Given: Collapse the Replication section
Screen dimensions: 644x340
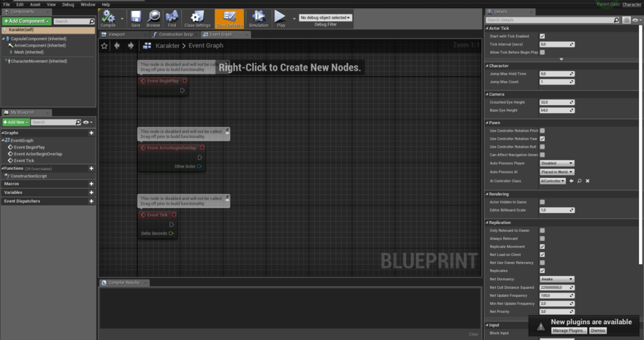Looking at the screenshot, I should 487,223.
